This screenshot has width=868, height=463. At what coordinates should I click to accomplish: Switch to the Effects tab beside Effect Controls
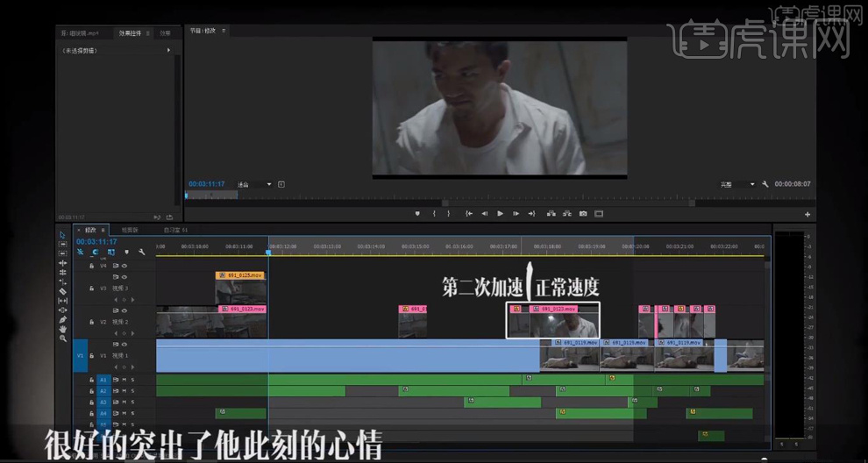(165, 33)
